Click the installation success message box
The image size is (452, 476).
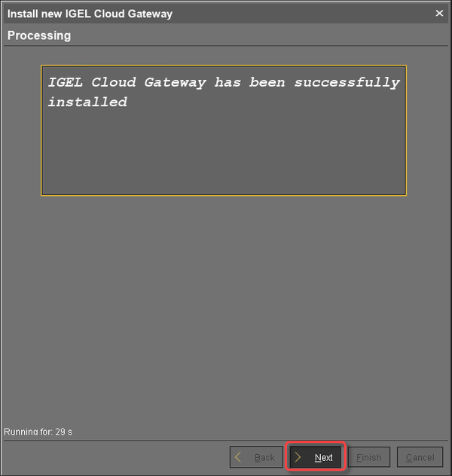[x=224, y=130]
